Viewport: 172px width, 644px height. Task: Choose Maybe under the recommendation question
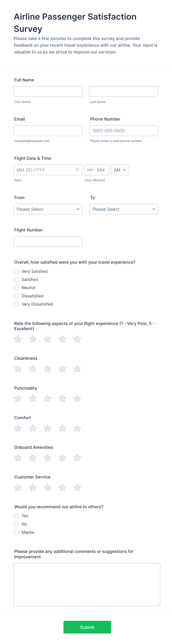[16, 532]
